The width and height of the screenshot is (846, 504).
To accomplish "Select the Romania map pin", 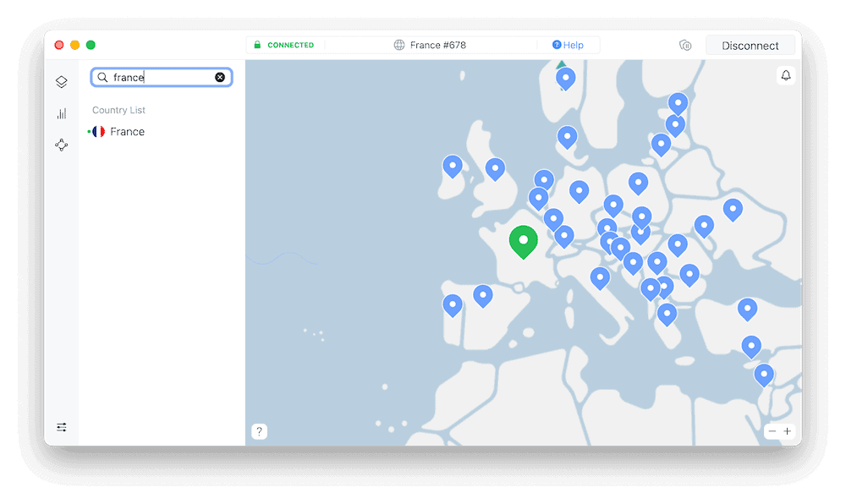I will [x=678, y=246].
